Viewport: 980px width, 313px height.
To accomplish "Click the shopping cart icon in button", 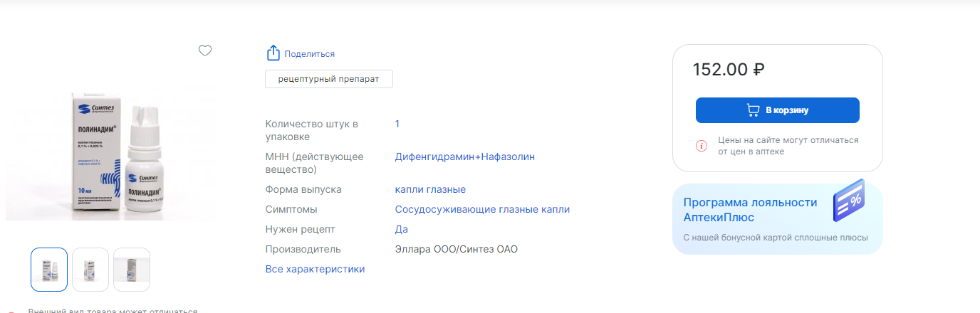I will (753, 110).
